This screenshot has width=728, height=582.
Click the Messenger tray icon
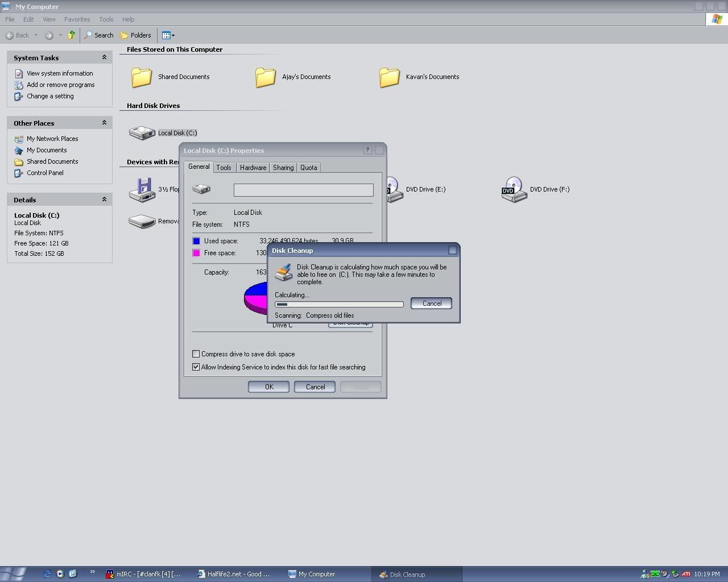click(645, 574)
